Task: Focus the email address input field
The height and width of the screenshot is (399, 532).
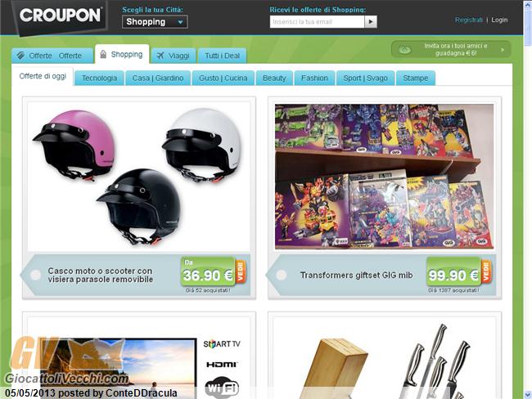Action: coord(318,22)
